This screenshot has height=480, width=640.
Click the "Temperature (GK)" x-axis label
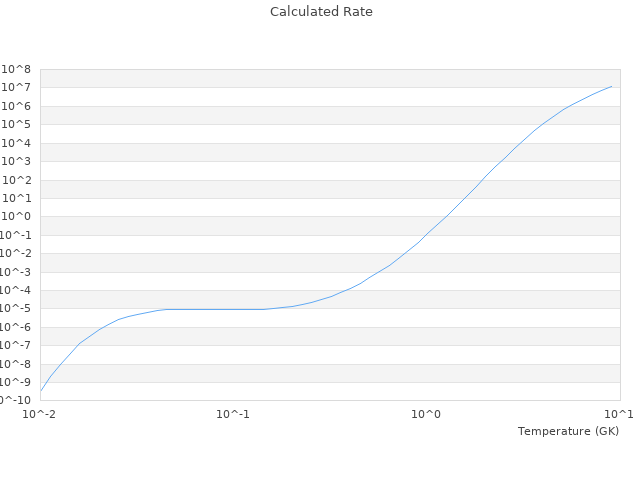pyautogui.click(x=568, y=431)
